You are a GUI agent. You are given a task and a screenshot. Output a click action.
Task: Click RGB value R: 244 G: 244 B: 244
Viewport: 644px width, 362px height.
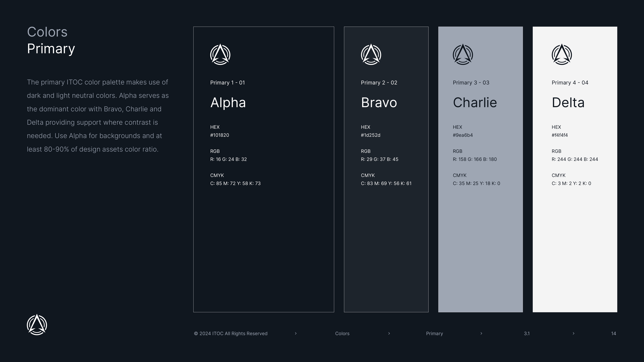point(575,159)
